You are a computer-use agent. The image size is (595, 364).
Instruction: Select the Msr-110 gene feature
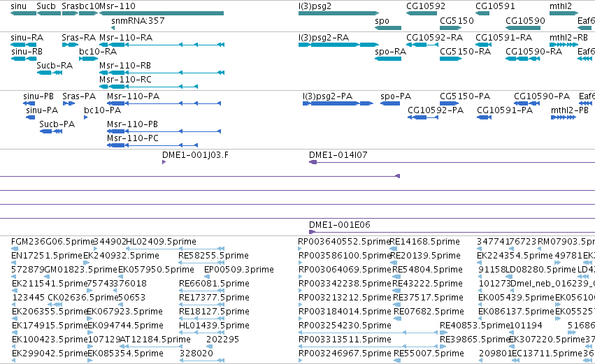click(162, 13)
